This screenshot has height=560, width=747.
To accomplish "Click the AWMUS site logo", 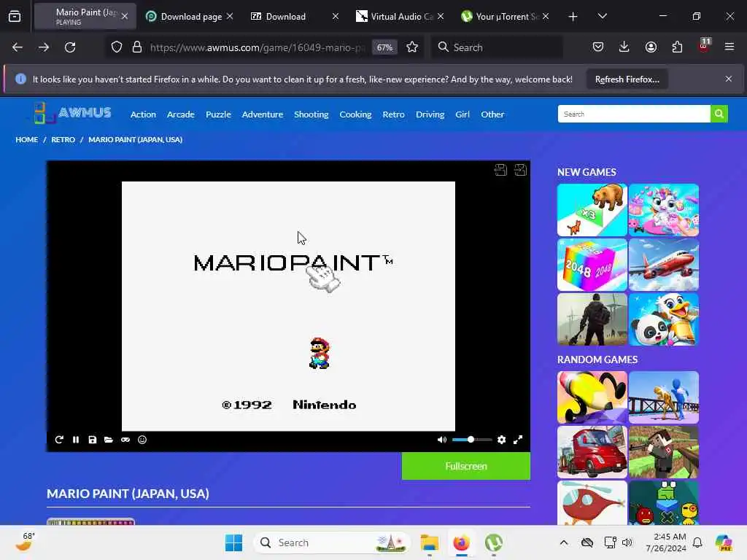I will (72, 113).
